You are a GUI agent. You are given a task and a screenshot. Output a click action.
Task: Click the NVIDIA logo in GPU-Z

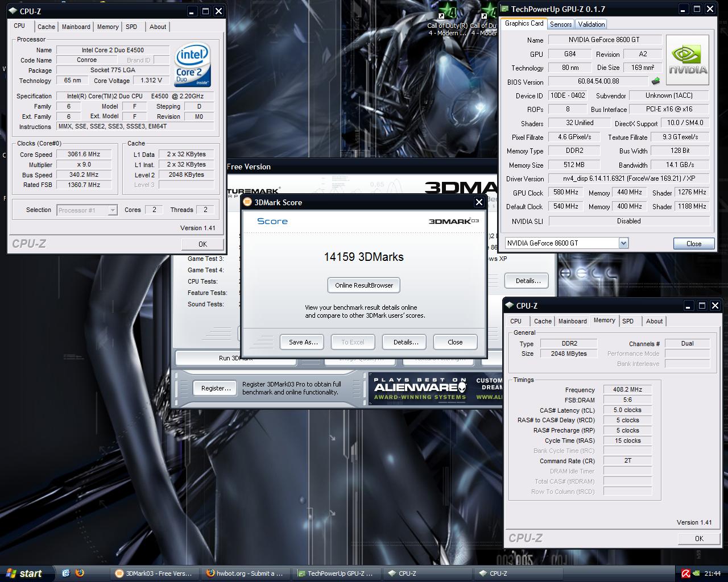[688, 60]
